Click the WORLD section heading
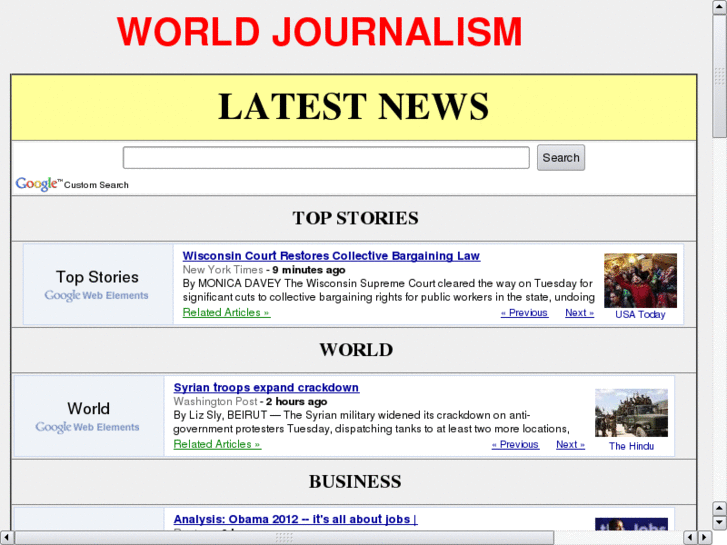727x545 pixels. pyautogui.click(x=356, y=350)
